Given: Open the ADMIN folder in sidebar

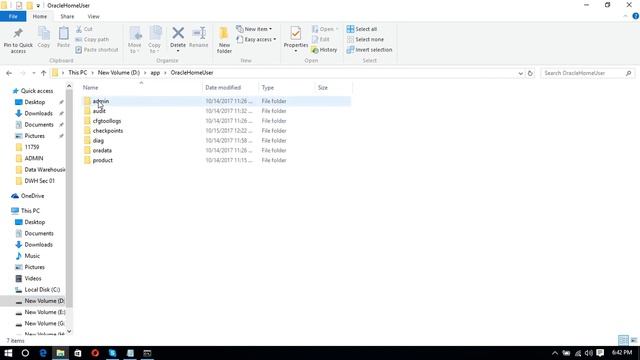Looking at the screenshot, I should pos(34,158).
